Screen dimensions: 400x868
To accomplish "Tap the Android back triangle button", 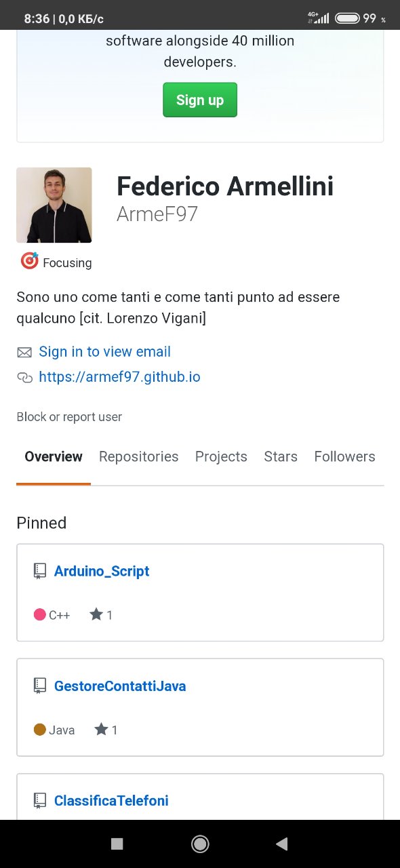I will coord(281,844).
